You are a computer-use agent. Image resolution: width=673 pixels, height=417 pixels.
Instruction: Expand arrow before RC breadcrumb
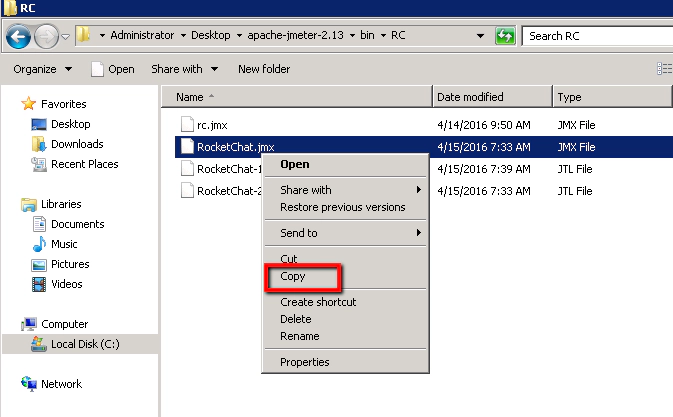383,36
